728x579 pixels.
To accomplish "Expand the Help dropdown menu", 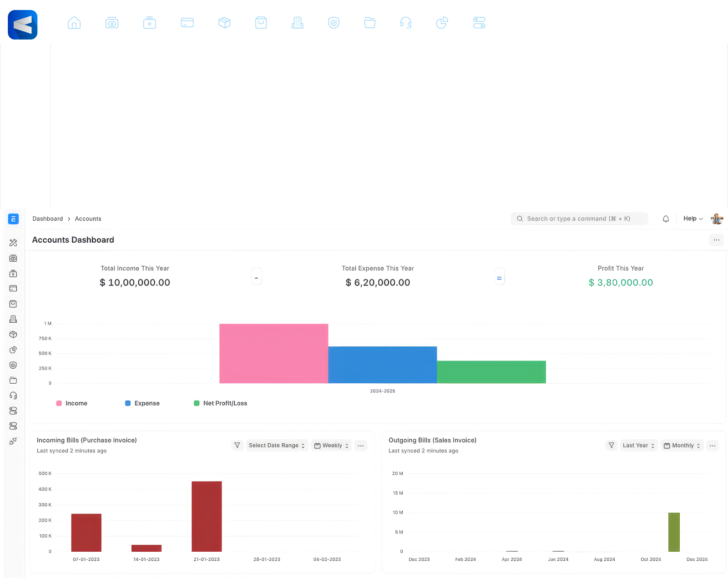I will (x=693, y=219).
